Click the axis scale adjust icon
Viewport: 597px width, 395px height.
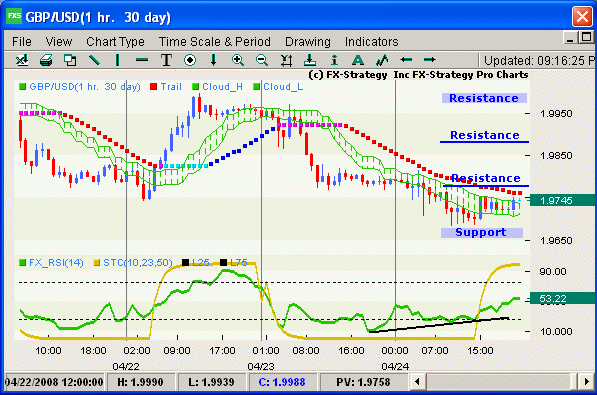click(286, 60)
